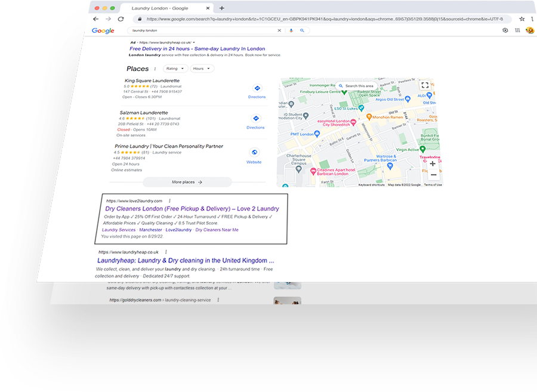Click the browser back arrow
This screenshot has height=392, width=537.
[95, 19]
